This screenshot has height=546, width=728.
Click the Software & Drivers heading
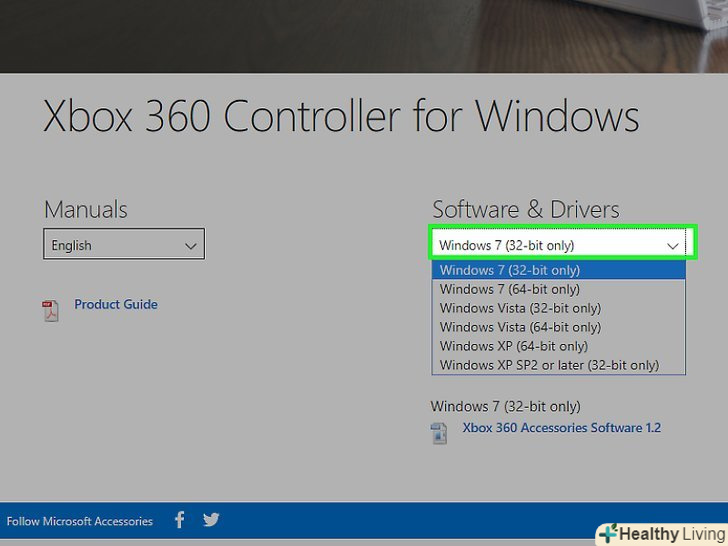(526, 209)
